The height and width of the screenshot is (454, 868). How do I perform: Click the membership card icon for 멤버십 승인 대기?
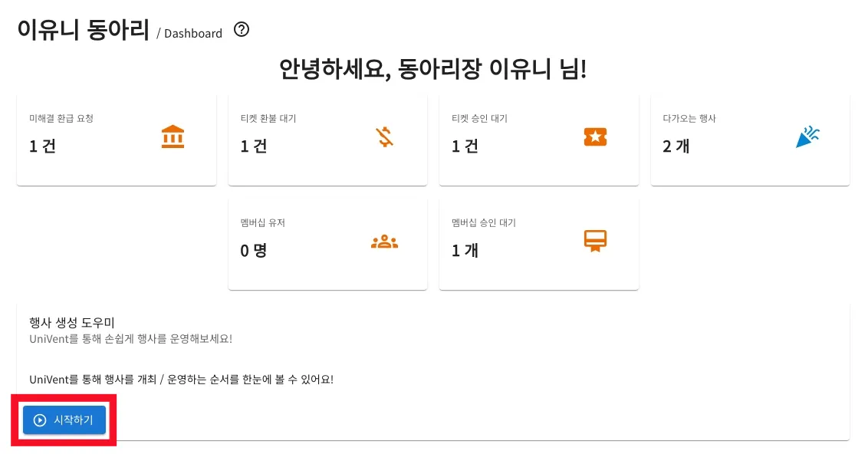[595, 242]
